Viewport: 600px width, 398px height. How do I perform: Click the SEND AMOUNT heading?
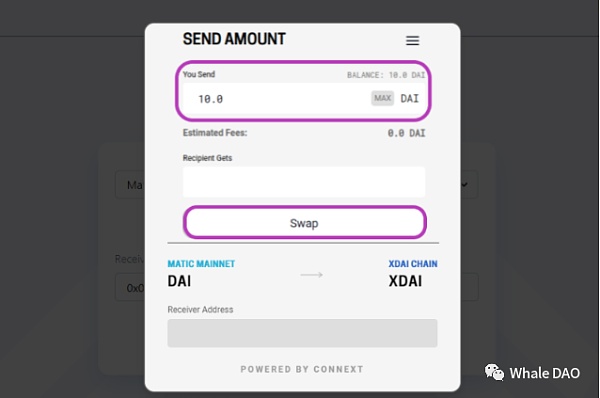point(234,39)
